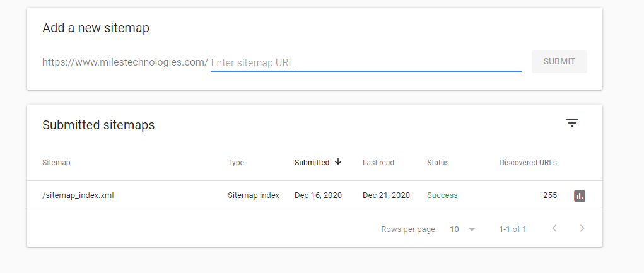Open the Rows per page dropdown
The image size is (644, 273).
point(462,229)
